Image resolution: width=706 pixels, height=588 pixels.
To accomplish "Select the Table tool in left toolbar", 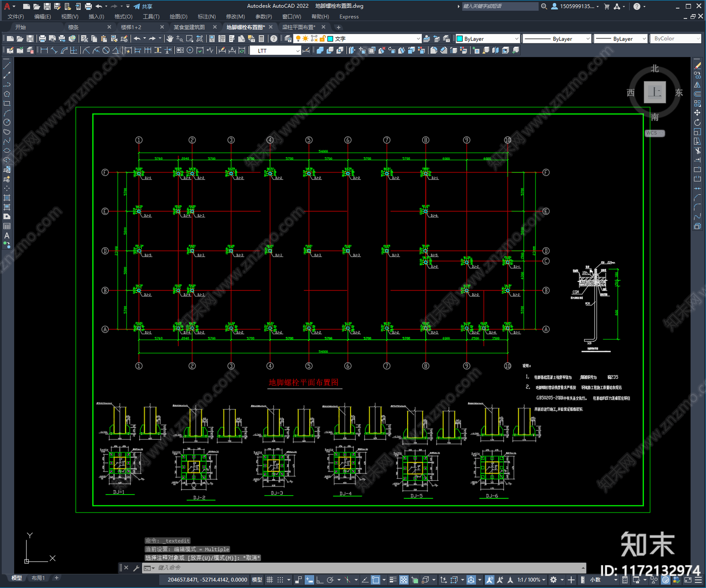I will [7, 226].
